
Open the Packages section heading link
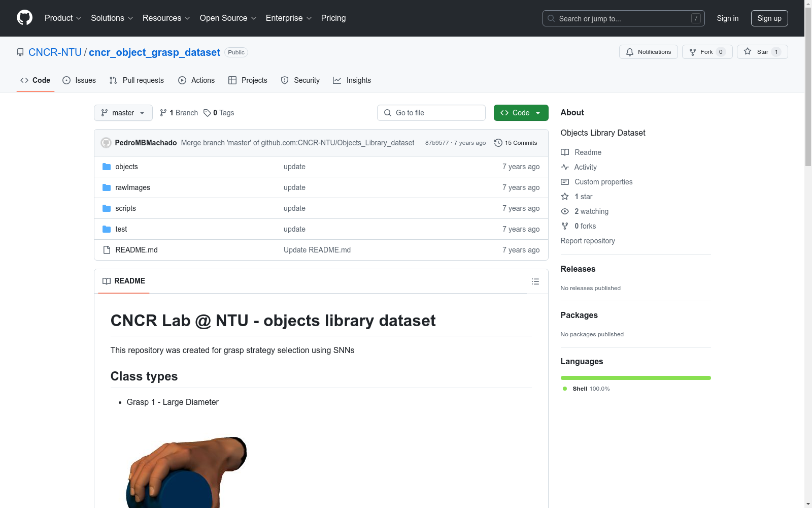tap(579, 315)
